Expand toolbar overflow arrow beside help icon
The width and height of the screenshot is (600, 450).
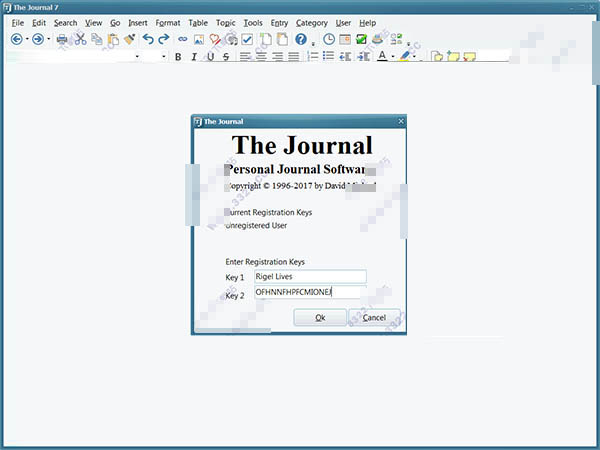pyautogui.click(x=313, y=42)
